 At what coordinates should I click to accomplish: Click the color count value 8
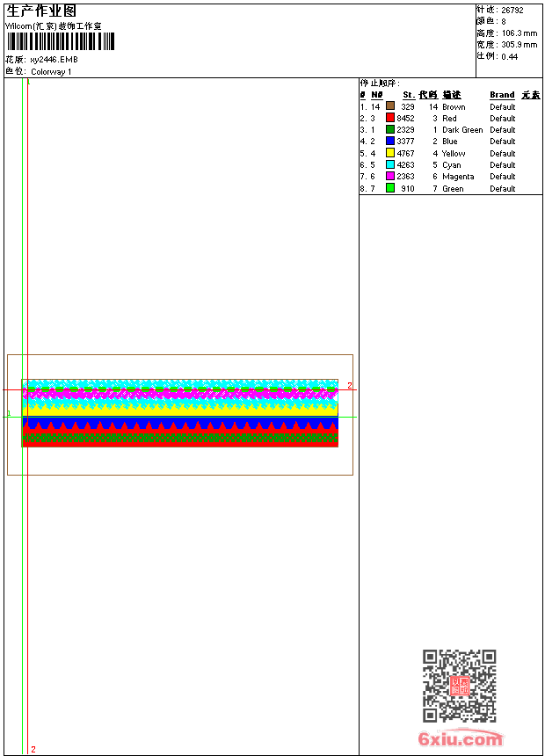tap(504, 22)
